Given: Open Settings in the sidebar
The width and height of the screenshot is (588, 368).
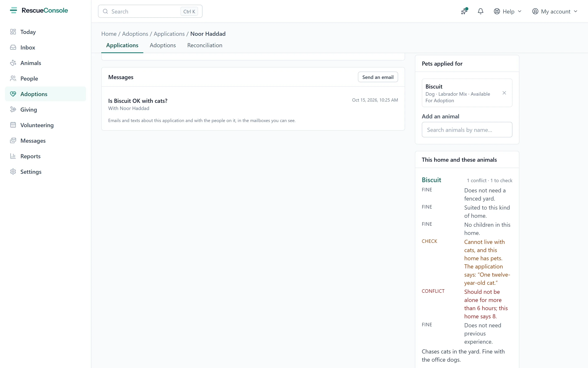Looking at the screenshot, I should (46, 172).
